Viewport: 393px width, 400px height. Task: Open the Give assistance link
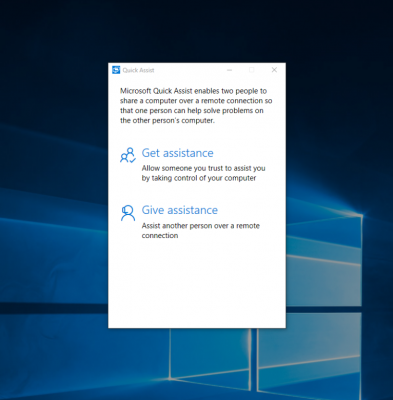pyautogui.click(x=180, y=210)
